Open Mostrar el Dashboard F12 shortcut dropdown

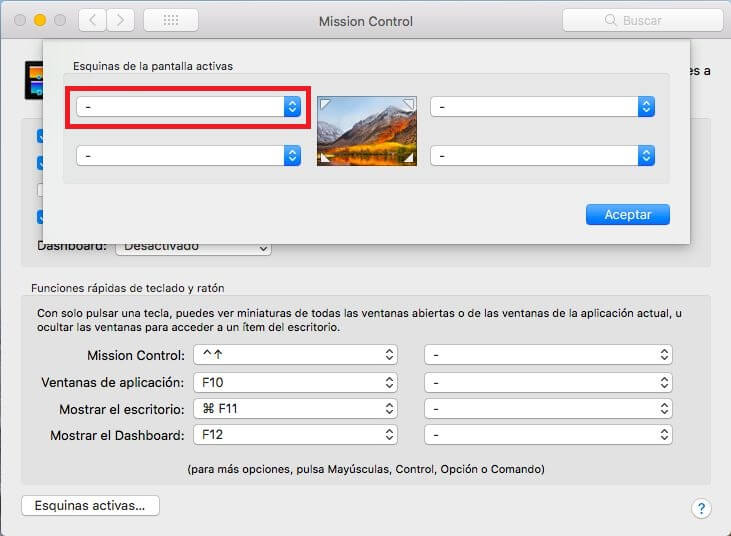click(x=295, y=435)
